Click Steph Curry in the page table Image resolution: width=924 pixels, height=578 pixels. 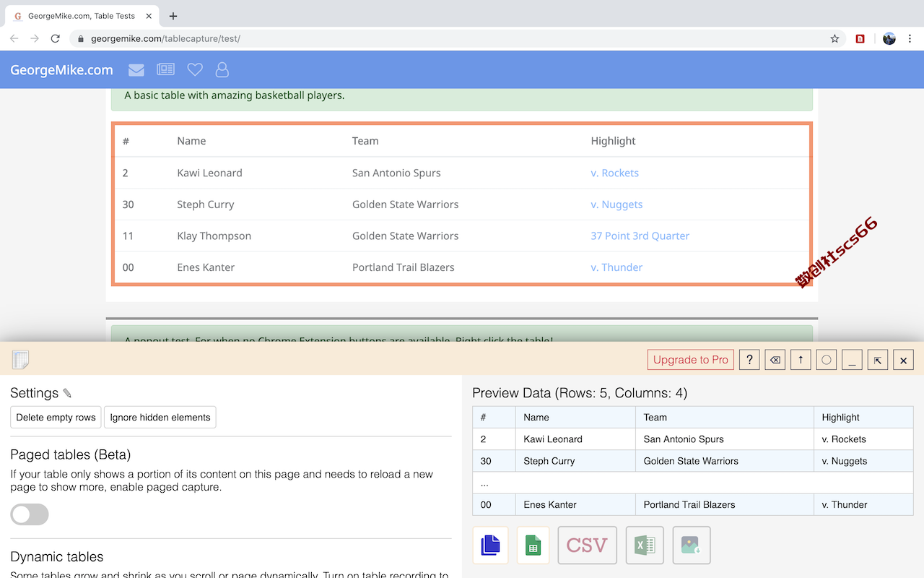point(206,204)
